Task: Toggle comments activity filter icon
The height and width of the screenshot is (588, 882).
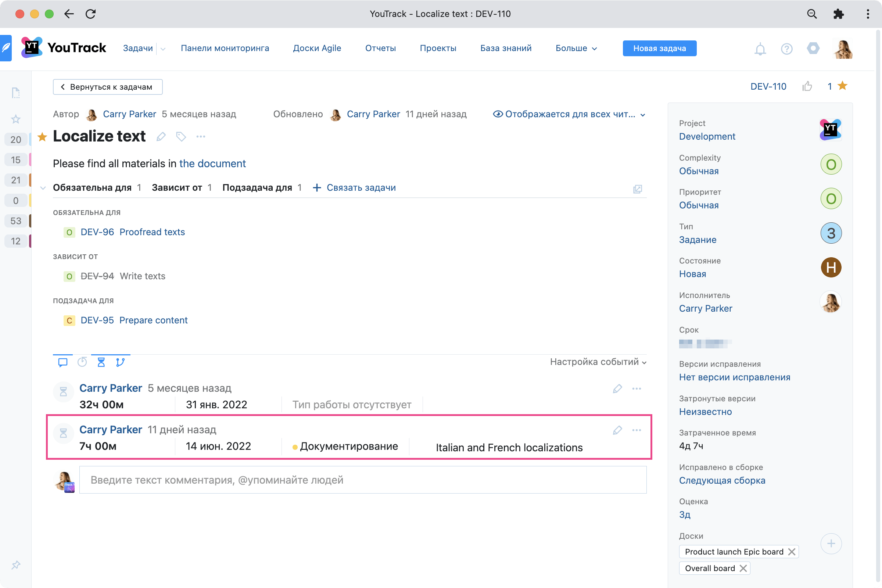Action: click(x=62, y=362)
